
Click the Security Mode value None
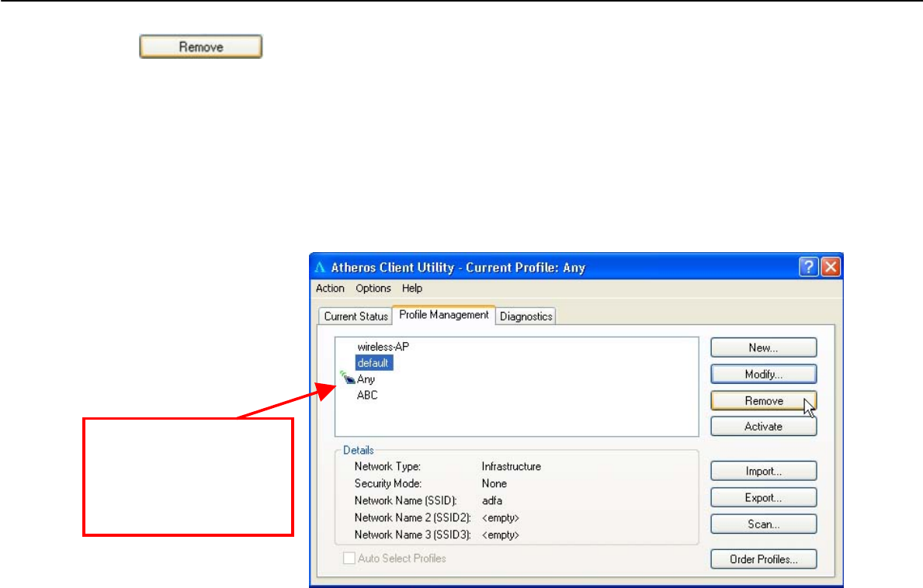pos(494,483)
